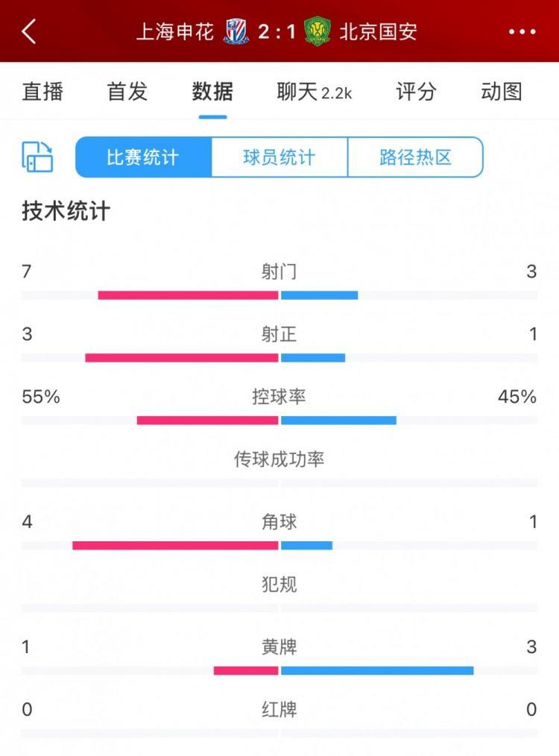Image resolution: width=559 pixels, height=756 pixels.
Task: Tap the 传球成功率 stat label
Action: pos(279,459)
